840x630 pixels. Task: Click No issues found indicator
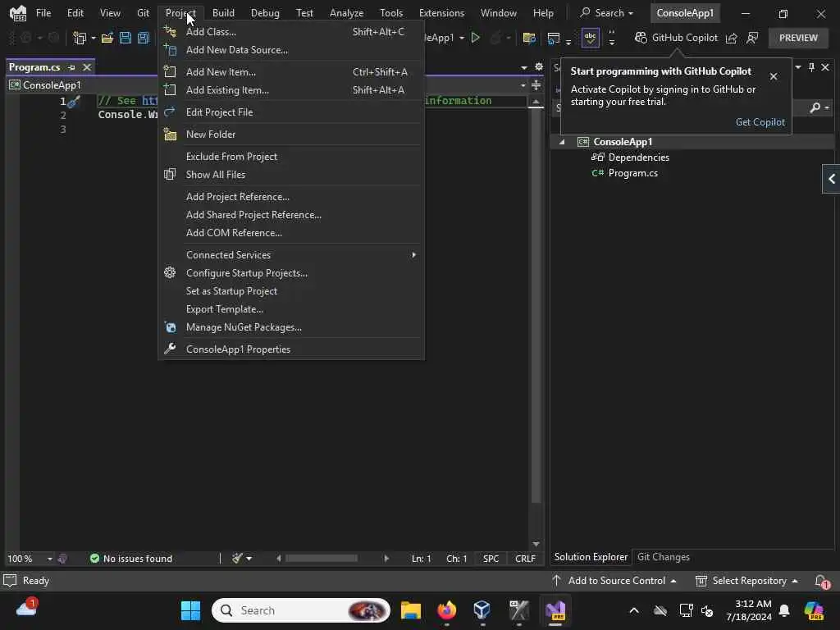131,559
